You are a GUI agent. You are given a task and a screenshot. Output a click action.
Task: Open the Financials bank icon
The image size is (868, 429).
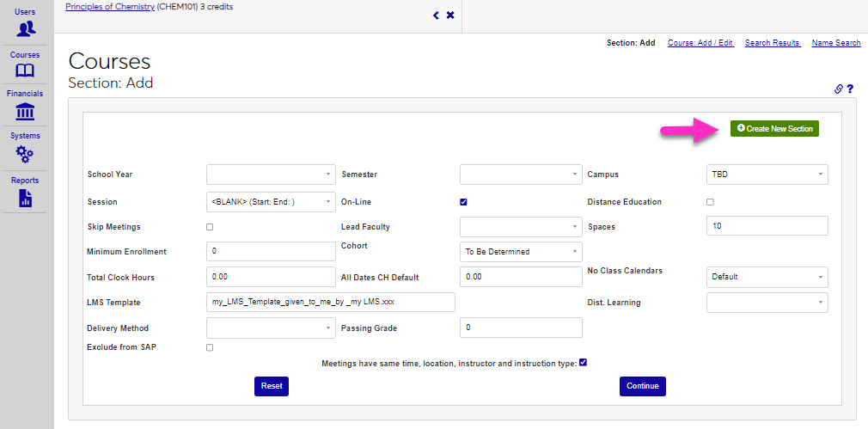coord(26,111)
